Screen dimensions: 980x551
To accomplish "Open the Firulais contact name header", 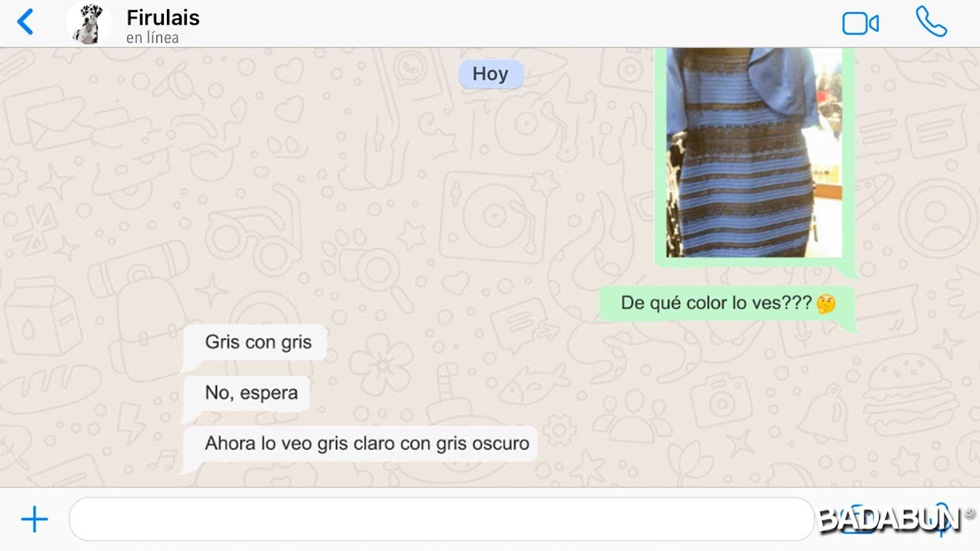I will pyautogui.click(x=163, y=17).
